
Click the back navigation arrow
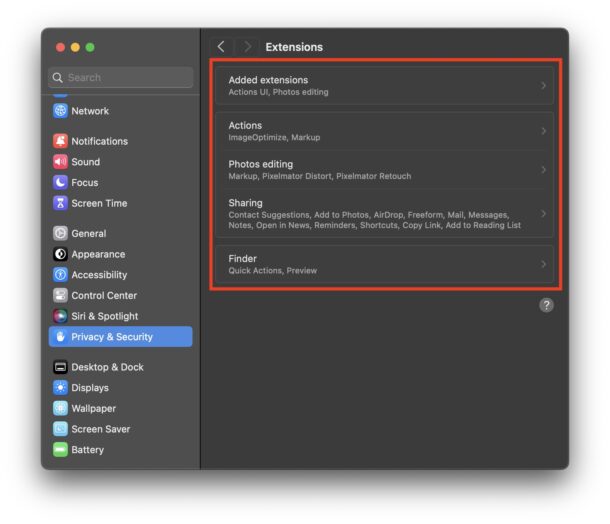221,47
